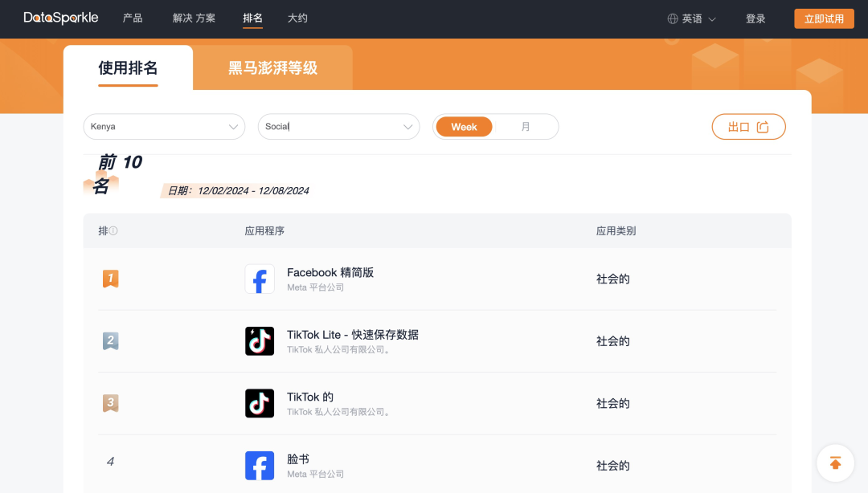Click the info icon next to 排
This screenshot has width=868, height=493.
112,230
